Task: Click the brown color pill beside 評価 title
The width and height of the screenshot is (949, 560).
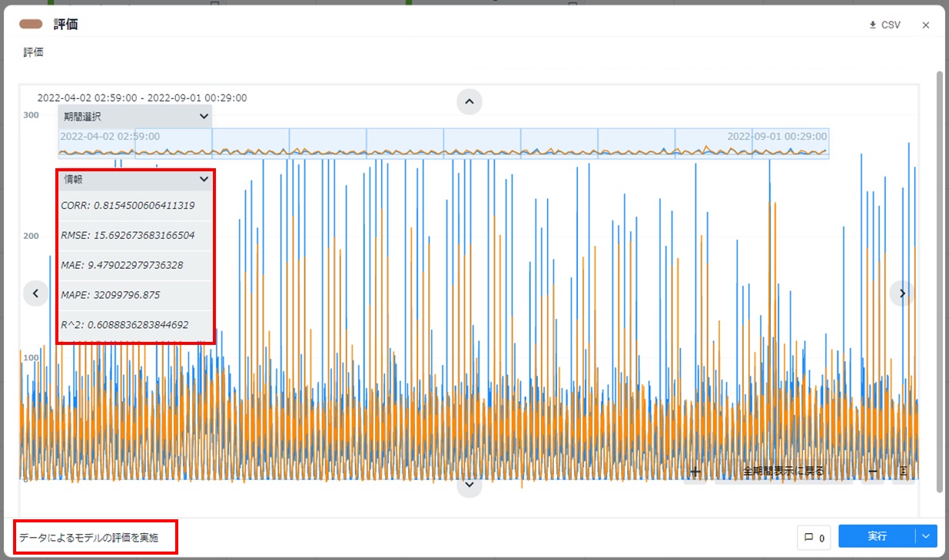Action: 31,25
